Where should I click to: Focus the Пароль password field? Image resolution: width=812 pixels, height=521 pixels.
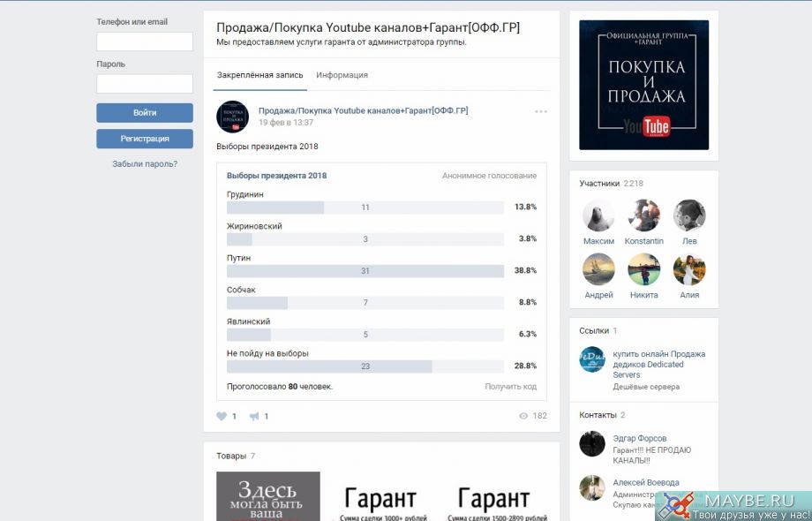pos(145,84)
